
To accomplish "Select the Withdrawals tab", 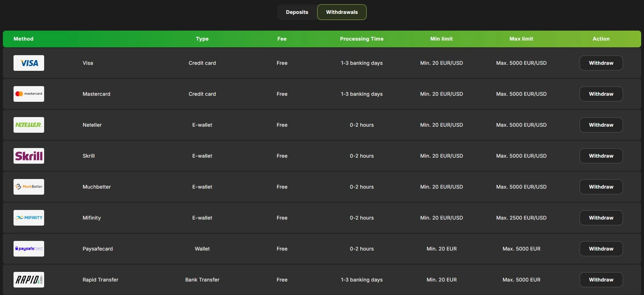I will pyautogui.click(x=342, y=12).
